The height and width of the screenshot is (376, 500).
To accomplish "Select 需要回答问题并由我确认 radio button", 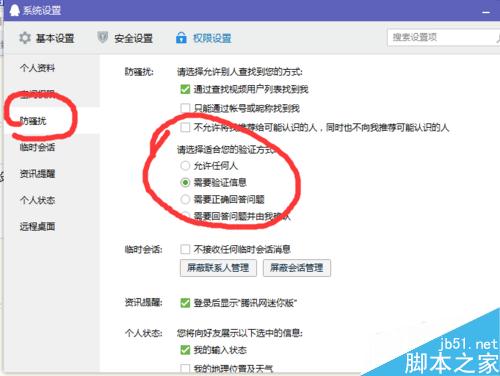I will click(x=185, y=216).
